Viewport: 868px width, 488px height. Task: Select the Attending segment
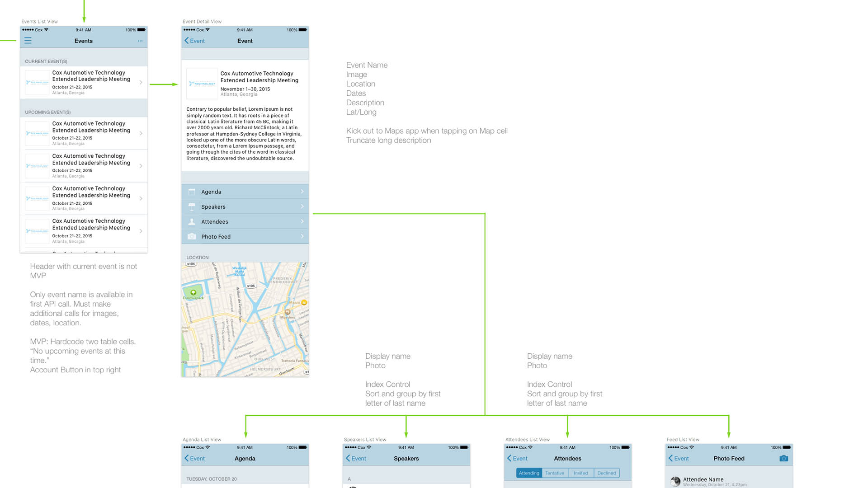point(529,473)
